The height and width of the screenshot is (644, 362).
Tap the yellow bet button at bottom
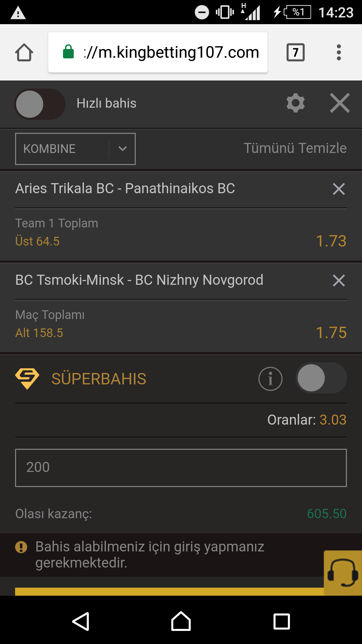169,591
